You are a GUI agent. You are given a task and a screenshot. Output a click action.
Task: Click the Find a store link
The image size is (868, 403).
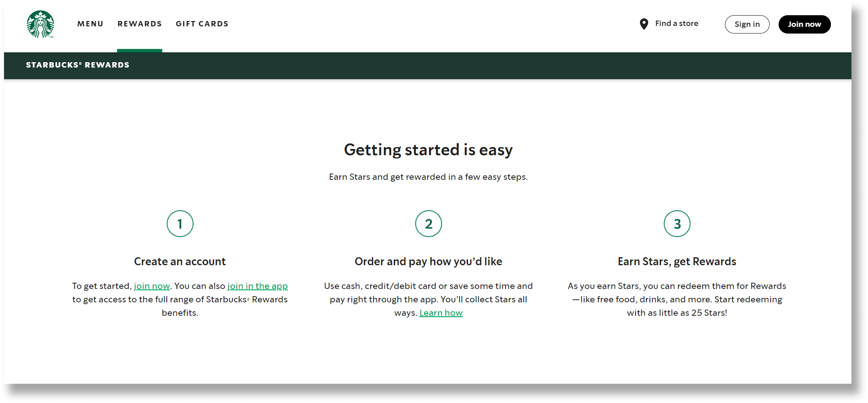click(677, 23)
